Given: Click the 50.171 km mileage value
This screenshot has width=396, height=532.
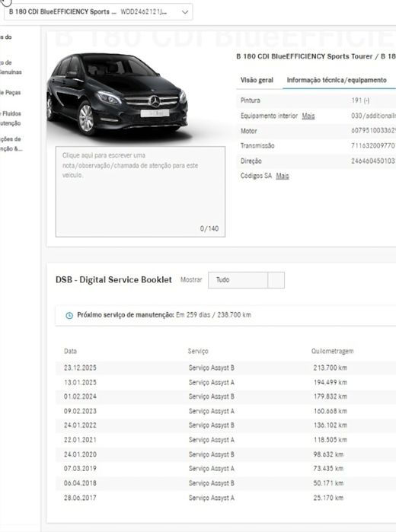Looking at the screenshot, I should point(328,483).
